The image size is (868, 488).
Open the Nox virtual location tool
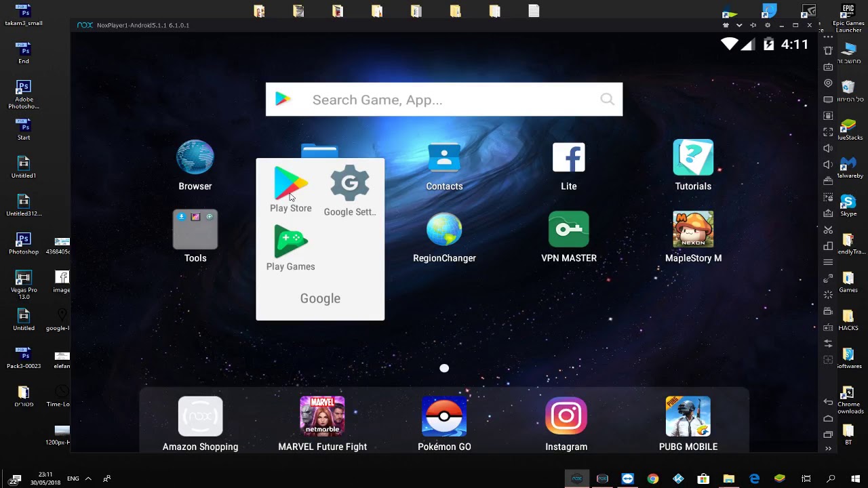coord(828,83)
